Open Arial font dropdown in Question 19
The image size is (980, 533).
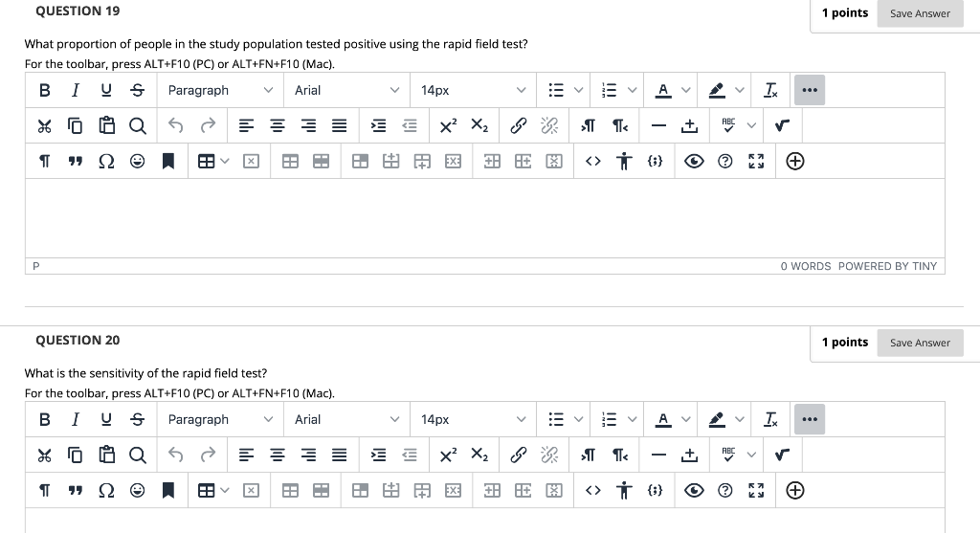pyautogui.click(x=346, y=90)
